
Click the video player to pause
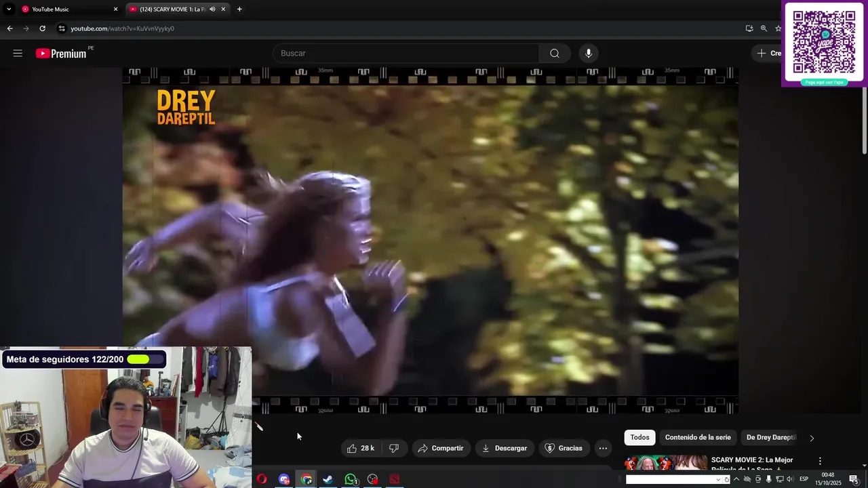click(x=430, y=240)
